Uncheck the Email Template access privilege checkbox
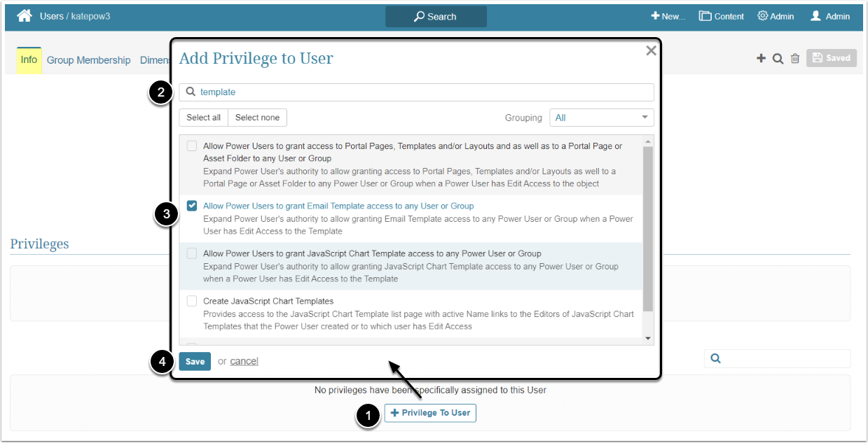868x443 pixels. (x=192, y=206)
